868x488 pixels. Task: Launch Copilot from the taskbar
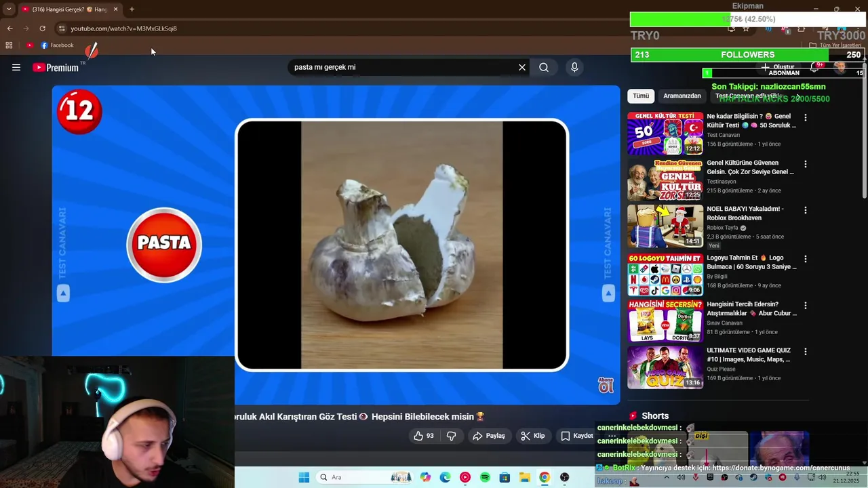pos(425,477)
